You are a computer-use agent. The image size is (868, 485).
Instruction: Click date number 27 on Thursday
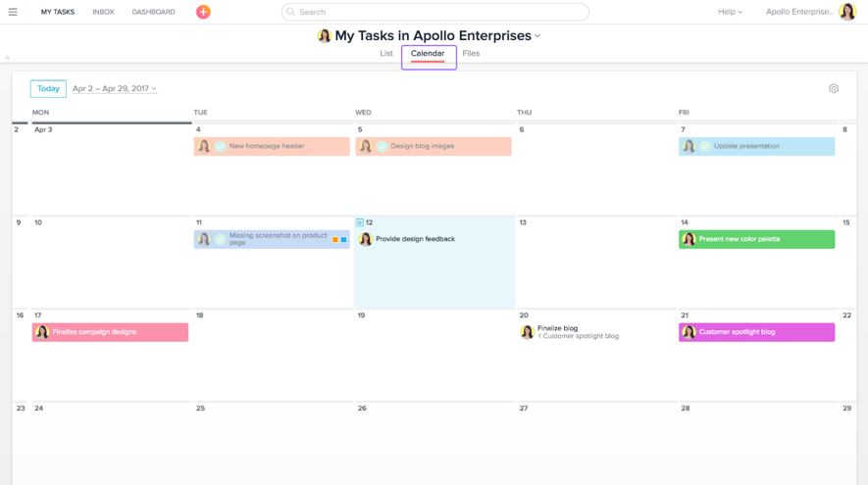[x=524, y=409]
